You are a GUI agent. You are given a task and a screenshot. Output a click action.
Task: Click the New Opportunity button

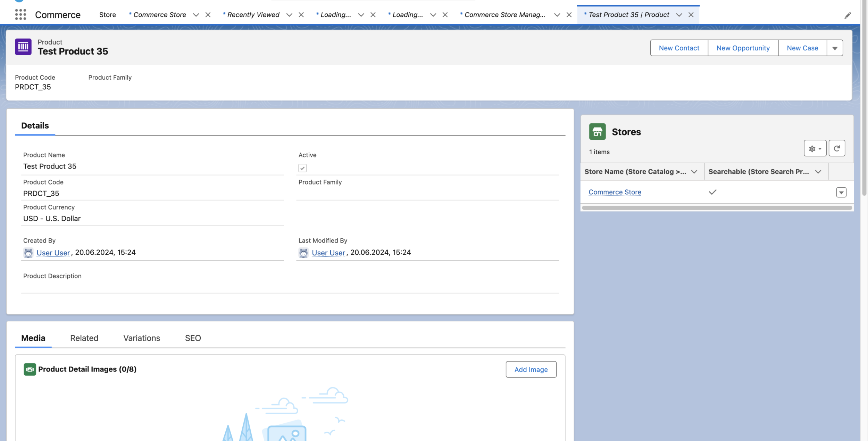pyautogui.click(x=743, y=48)
